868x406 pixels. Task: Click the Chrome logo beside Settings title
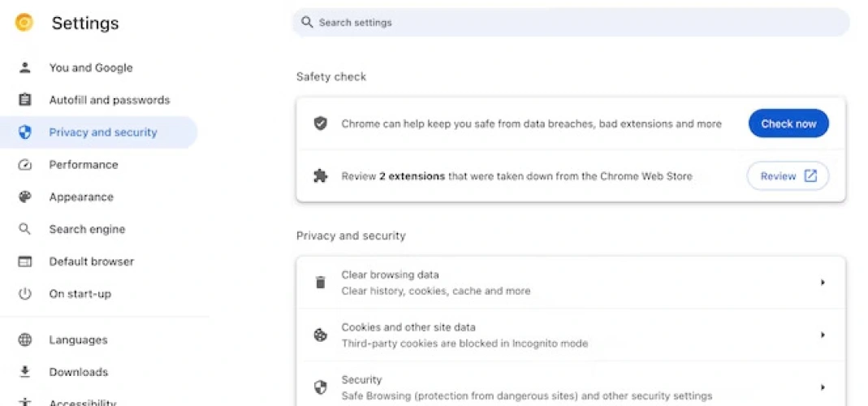coord(24,23)
